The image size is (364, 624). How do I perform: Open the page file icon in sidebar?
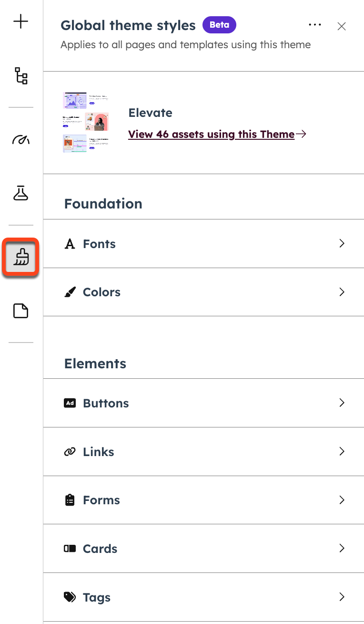coord(21,311)
